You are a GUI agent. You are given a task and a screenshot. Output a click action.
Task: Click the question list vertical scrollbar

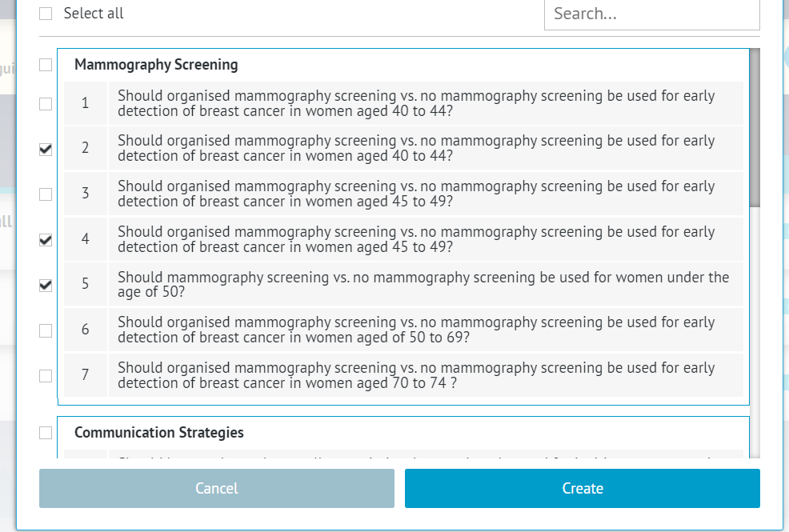(x=755, y=128)
